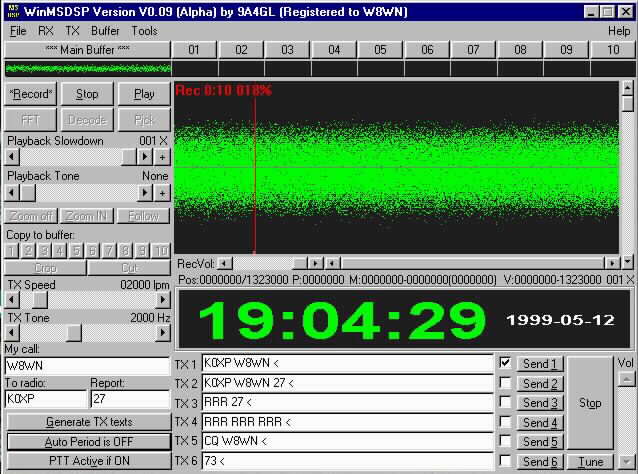Select buffer tab 03
The height and width of the screenshot is (474, 638).
pyautogui.click(x=287, y=50)
